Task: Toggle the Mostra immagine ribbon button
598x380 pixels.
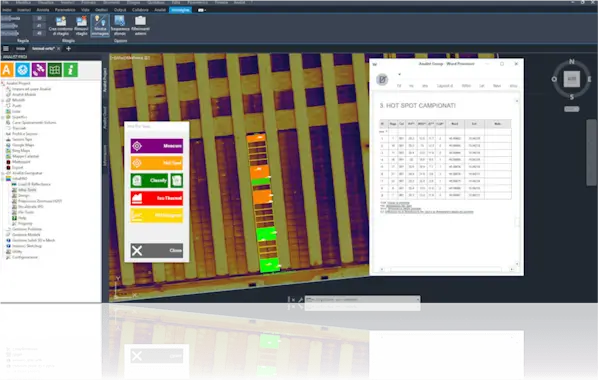Action: pos(100,26)
